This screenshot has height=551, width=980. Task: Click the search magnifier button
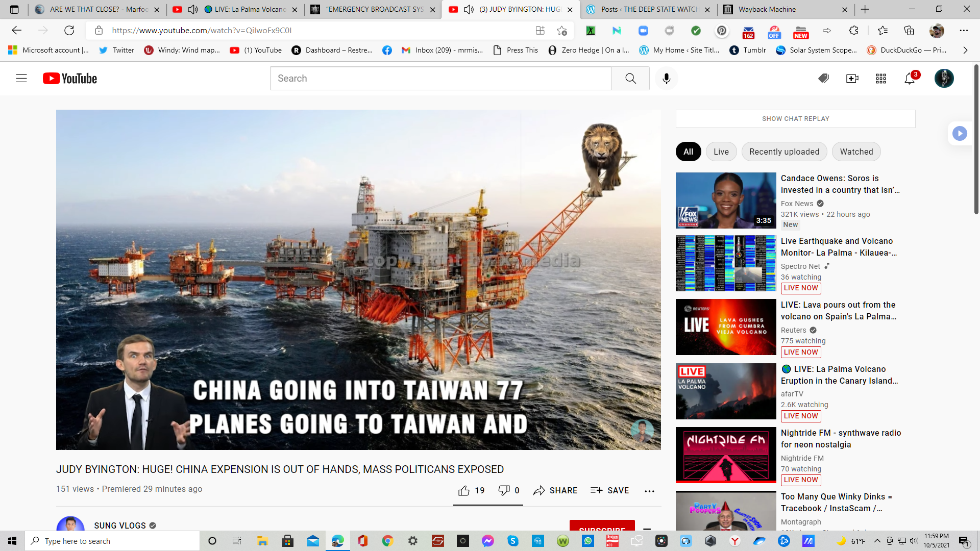[630, 79]
